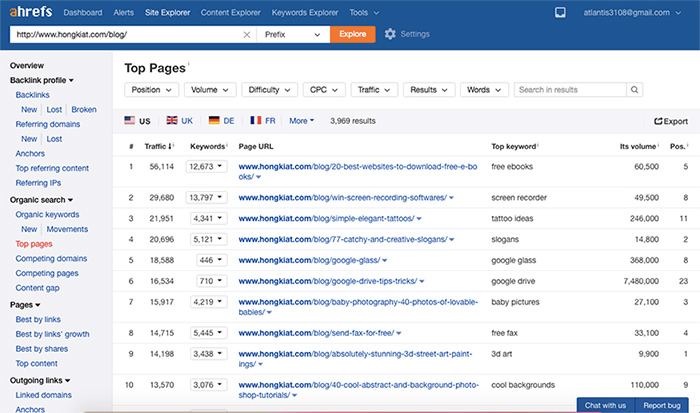The width and height of the screenshot is (700, 413).
Task: Open the Position filter dropdown
Action: point(151,90)
